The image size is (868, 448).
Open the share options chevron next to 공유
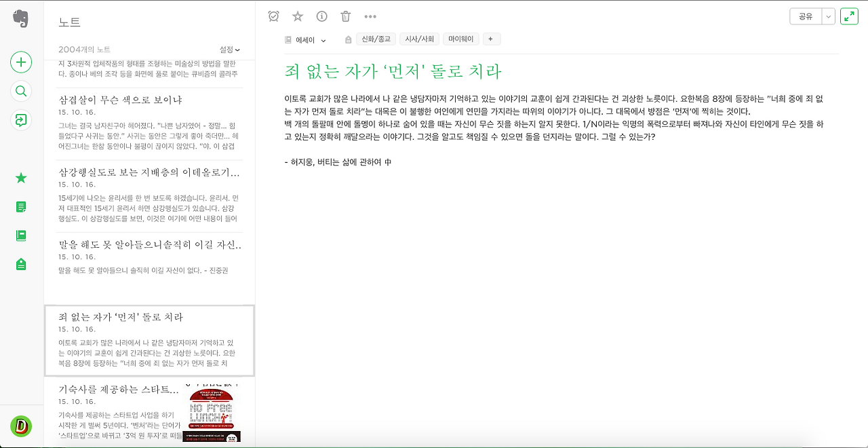[829, 16]
